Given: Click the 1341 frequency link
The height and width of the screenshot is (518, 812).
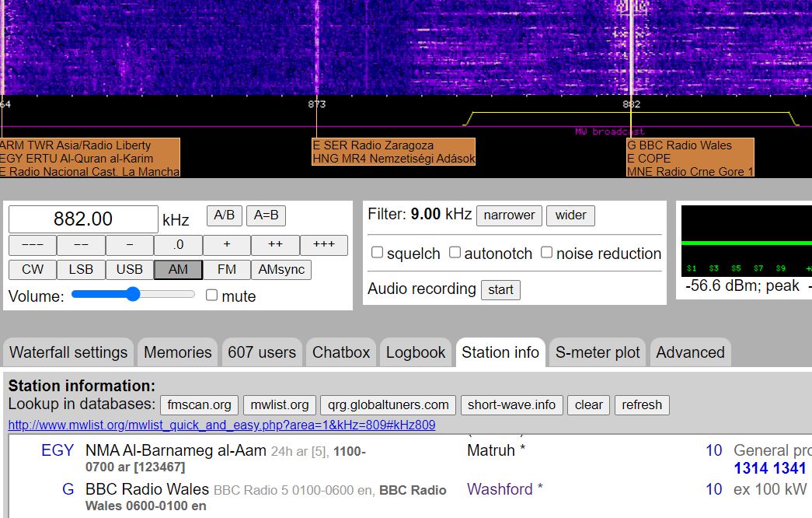Looking at the screenshot, I should [x=789, y=468].
